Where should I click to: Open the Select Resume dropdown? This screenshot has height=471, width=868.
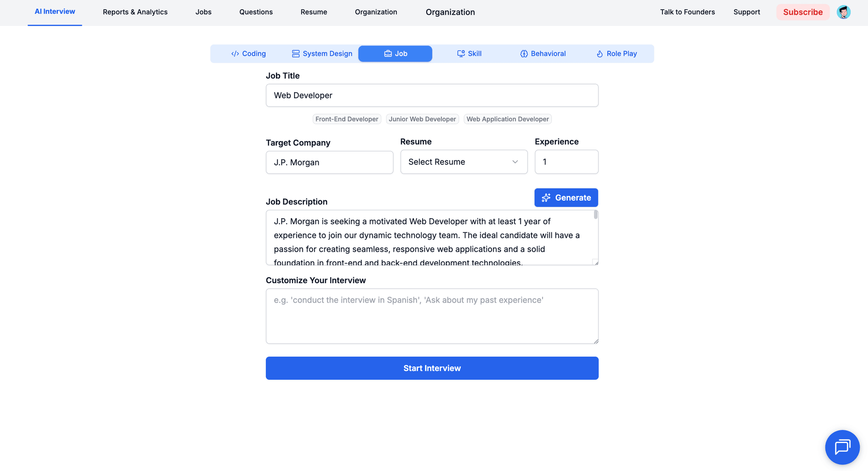[464, 162]
